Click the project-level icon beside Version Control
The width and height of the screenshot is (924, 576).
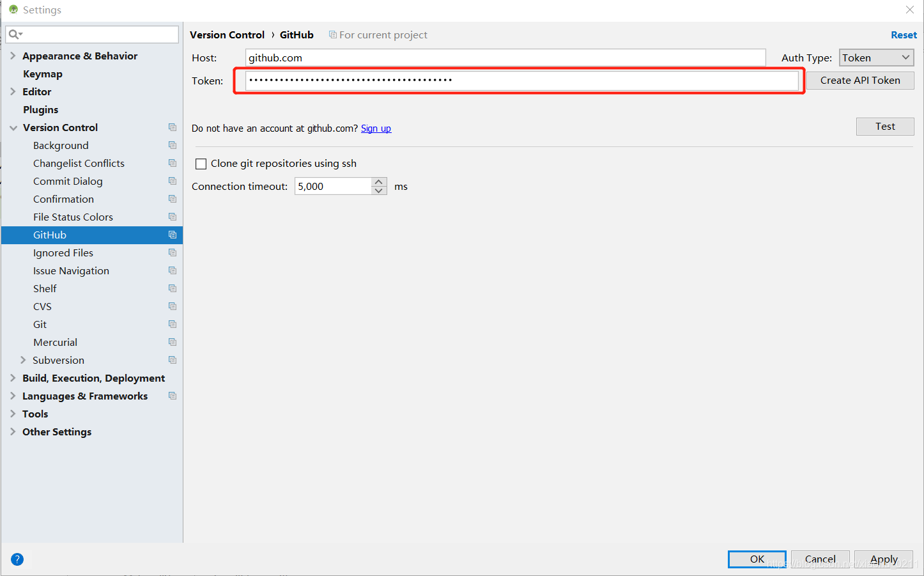[173, 127]
